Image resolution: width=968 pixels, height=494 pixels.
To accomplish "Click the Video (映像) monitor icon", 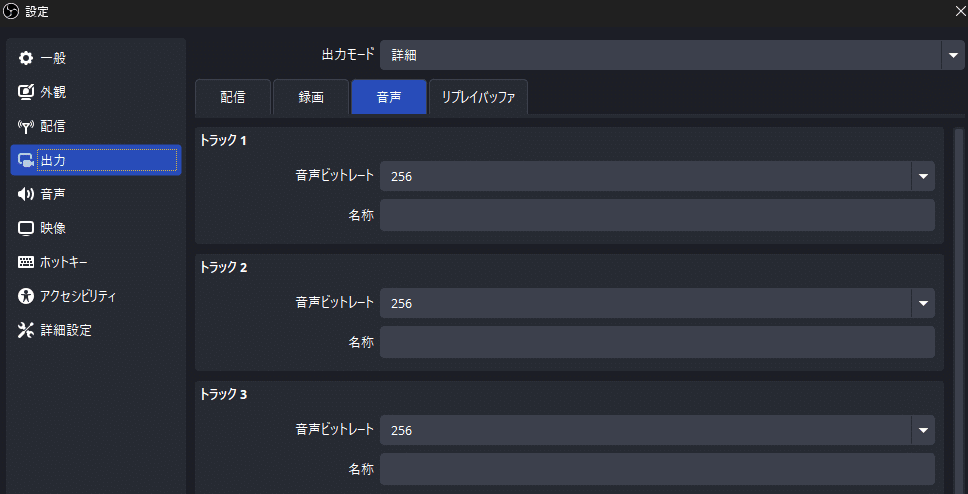I will [26, 228].
